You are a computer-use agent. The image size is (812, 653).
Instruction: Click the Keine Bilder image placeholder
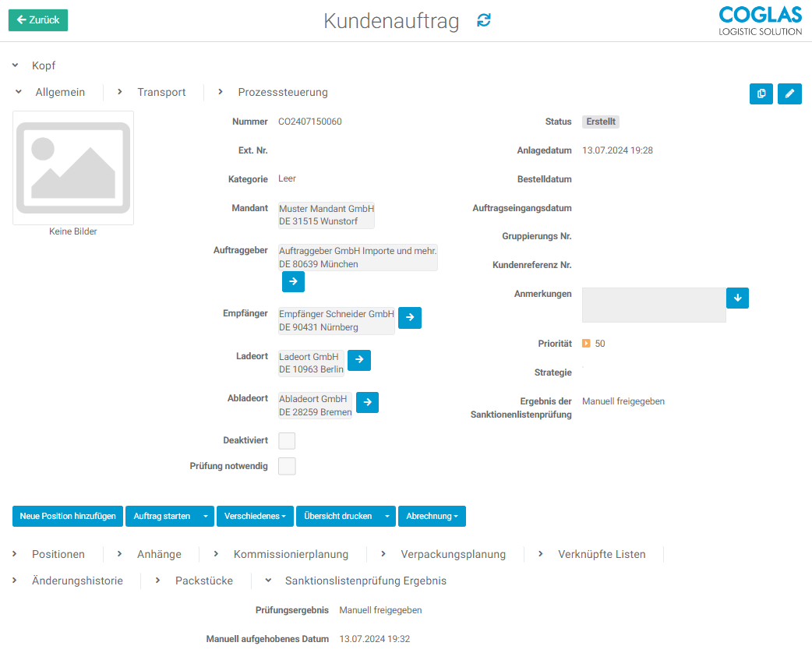point(73,168)
